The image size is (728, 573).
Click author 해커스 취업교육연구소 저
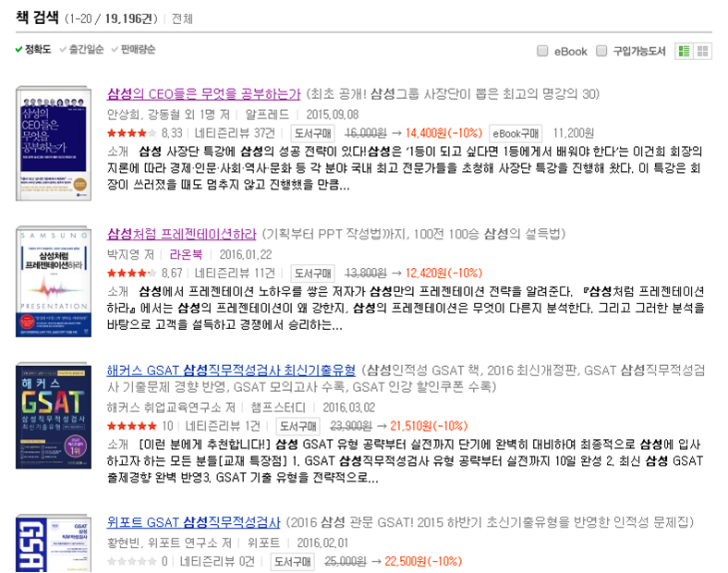point(171,408)
